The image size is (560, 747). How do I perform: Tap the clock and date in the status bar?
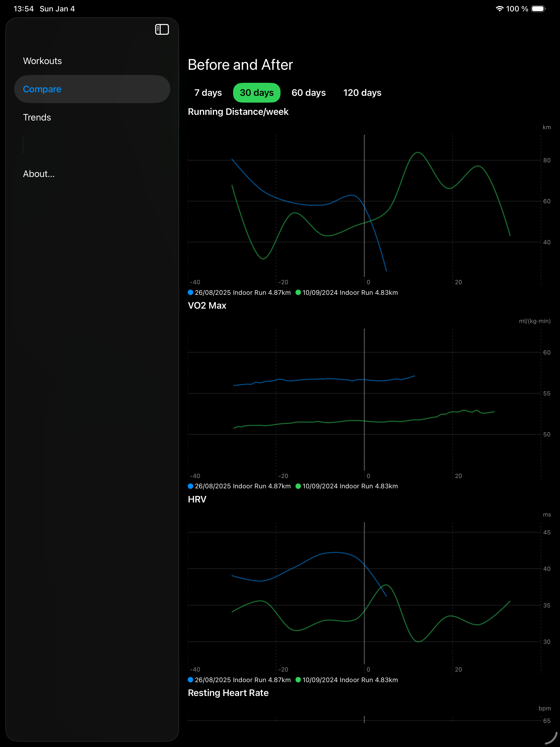click(x=44, y=9)
